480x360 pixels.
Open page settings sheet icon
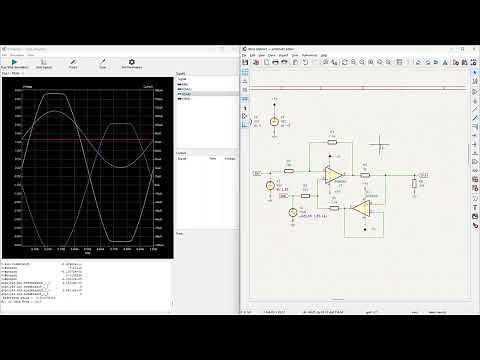coord(266,62)
